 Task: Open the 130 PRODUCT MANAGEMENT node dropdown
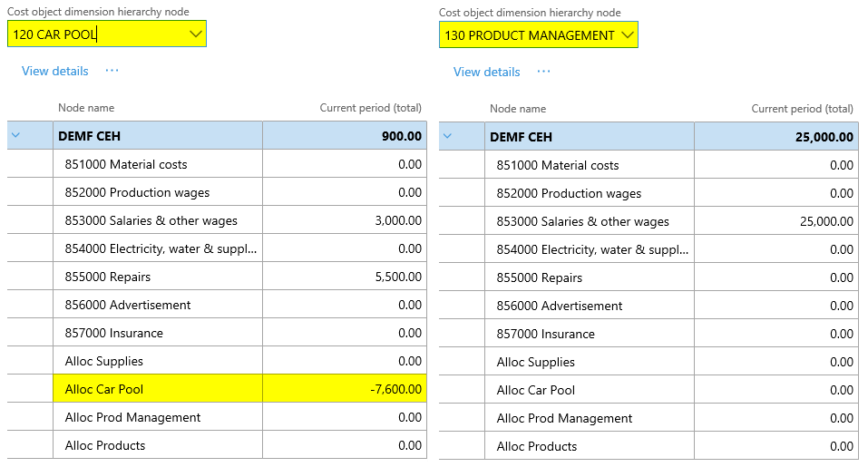(627, 35)
